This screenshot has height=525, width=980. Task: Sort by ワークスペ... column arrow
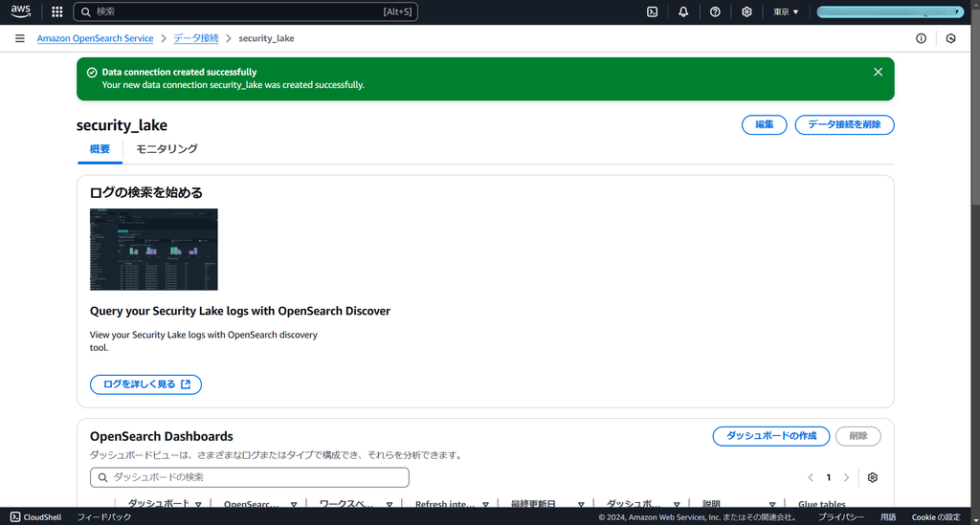point(390,504)
